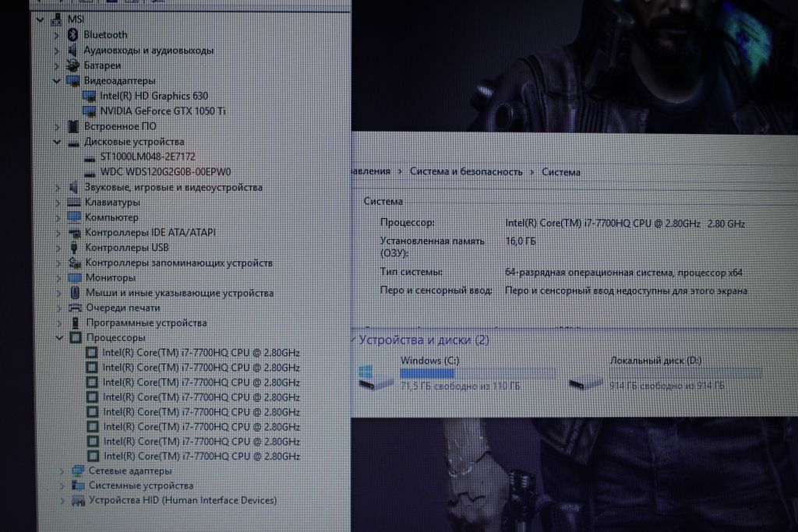The width and height of the screenshot is (798, 532).
Task: Collapse the Видеоадаптеры tree node
Action: [56, 81]
